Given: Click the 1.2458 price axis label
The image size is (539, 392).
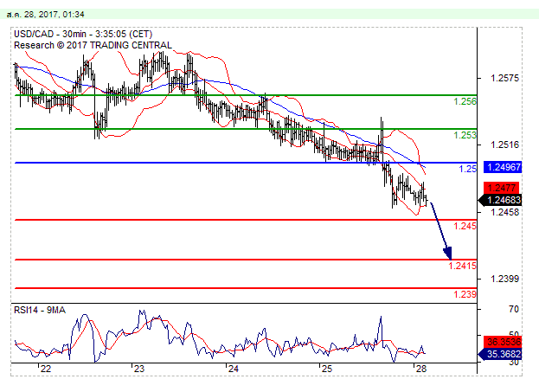Looking at the screenshot, I should (x=504, y=212).
